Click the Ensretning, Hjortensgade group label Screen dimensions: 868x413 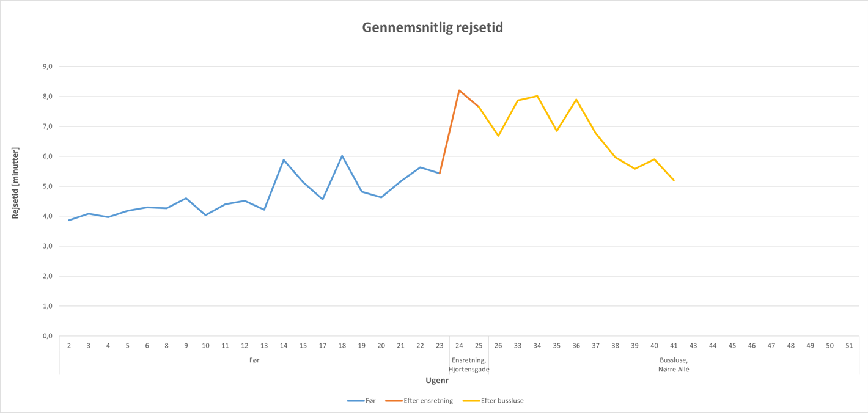click(x=469, y=365)
